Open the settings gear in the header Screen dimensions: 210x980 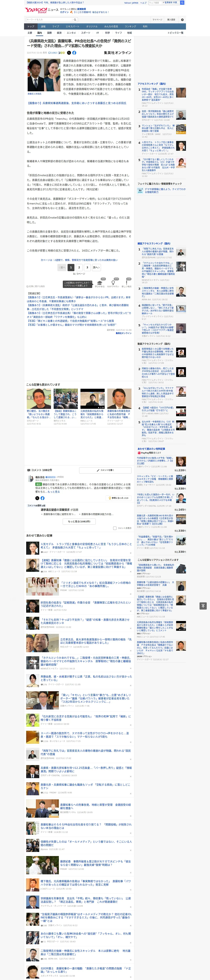[182, 19]
